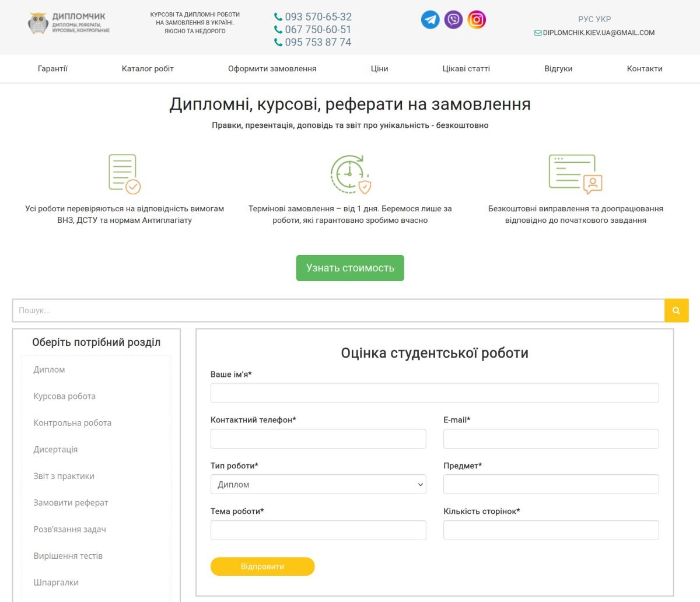
Task: Select Контрольна робота in the section list
Action: (x=72, y=423)
